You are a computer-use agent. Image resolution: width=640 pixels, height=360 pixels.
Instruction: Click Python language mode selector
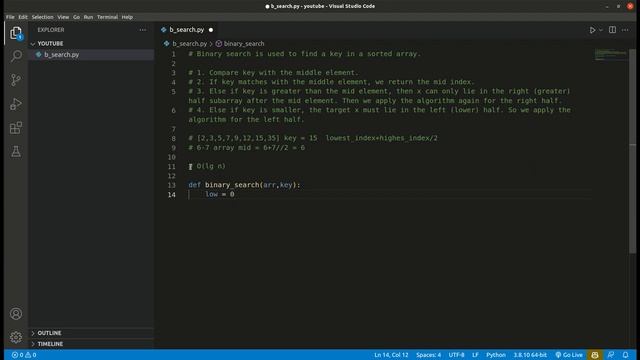tap(496, 355)
